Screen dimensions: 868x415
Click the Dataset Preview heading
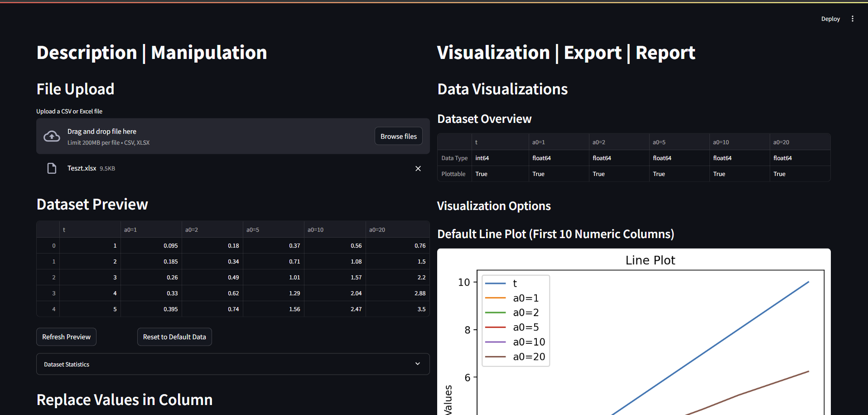tap(92, 204)
